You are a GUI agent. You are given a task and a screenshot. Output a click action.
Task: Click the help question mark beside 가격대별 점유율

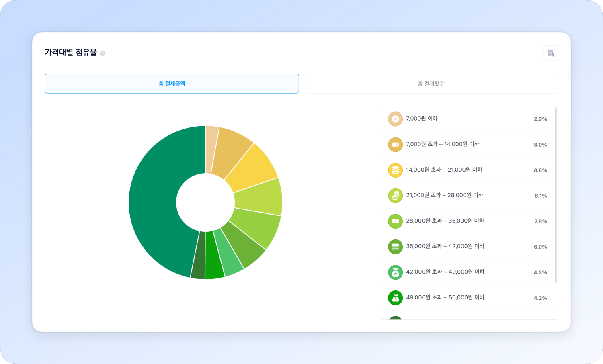(103, 53)
